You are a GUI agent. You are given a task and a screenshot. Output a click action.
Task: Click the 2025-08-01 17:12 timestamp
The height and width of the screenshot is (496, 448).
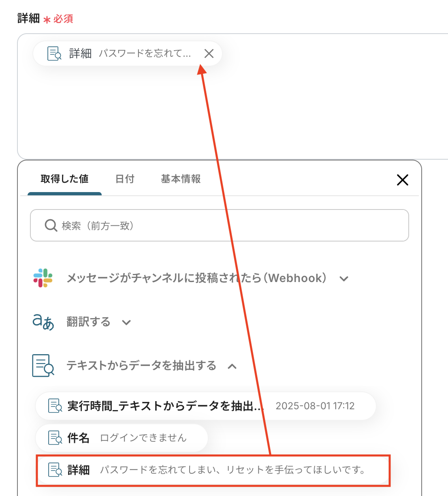315,406
